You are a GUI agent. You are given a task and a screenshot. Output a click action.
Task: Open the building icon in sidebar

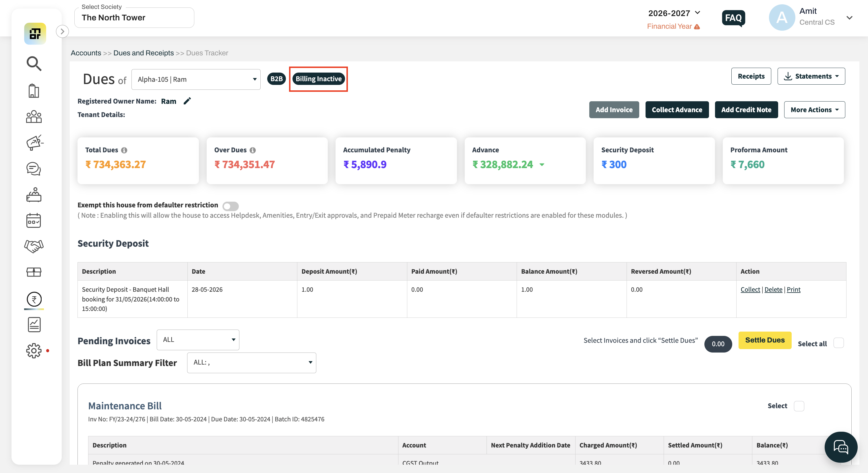click(x=34, y=91)
